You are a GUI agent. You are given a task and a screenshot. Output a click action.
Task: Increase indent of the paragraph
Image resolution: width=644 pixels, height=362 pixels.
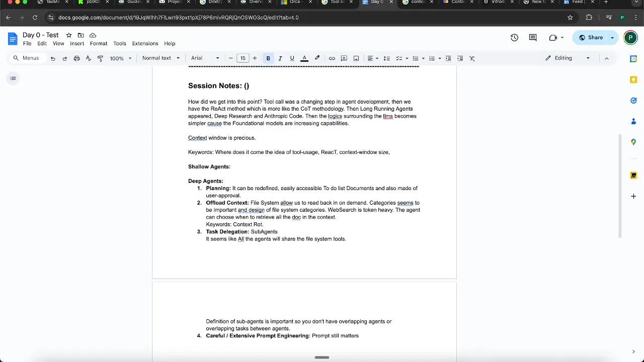click(460, 58)
